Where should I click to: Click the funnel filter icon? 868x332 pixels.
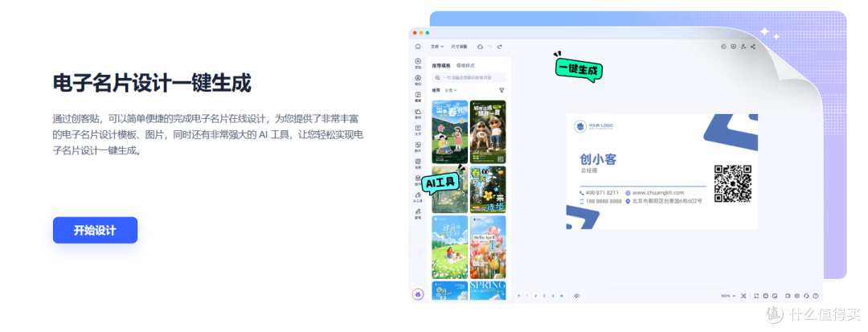[x=502, y=90]
